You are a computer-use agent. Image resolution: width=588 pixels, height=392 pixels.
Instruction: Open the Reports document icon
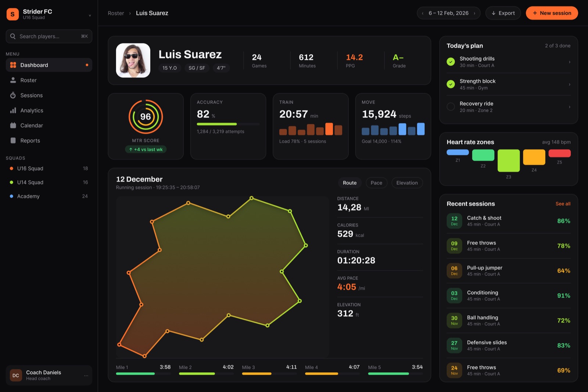click(x=13, y=140)
